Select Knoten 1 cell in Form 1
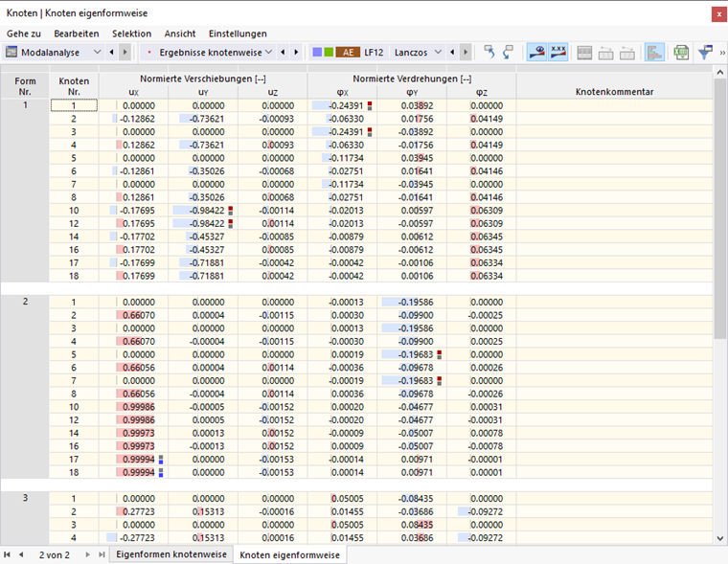 point(74,105)
